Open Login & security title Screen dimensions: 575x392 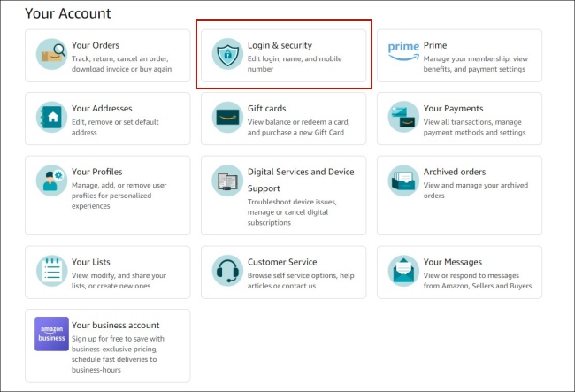(280, 45)
